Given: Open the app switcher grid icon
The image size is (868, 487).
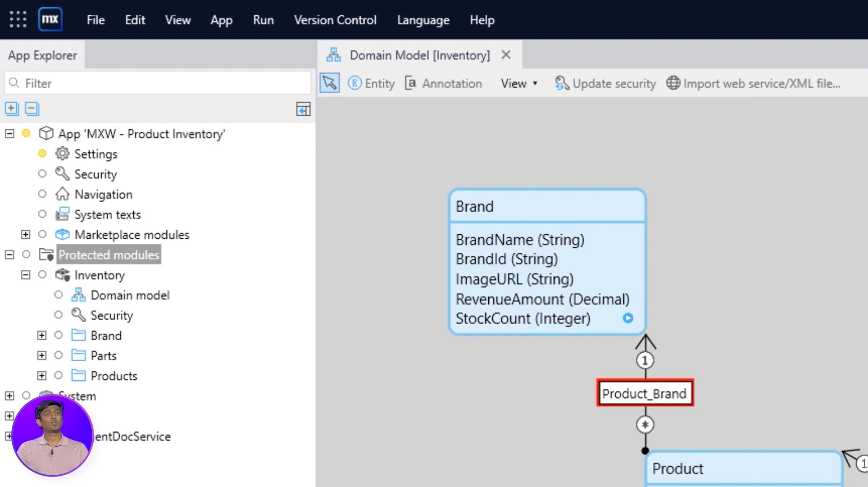Looking at the screenshot, I should pos(18,19).
